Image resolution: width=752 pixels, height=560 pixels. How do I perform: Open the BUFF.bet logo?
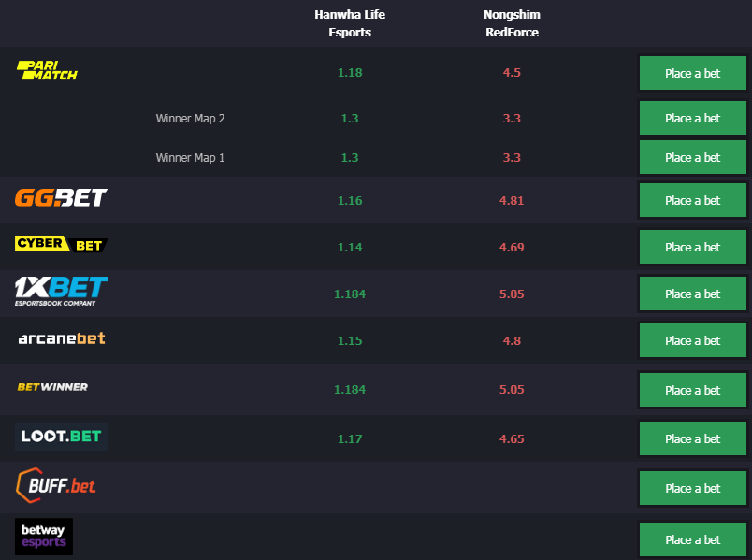pos(55,485)
